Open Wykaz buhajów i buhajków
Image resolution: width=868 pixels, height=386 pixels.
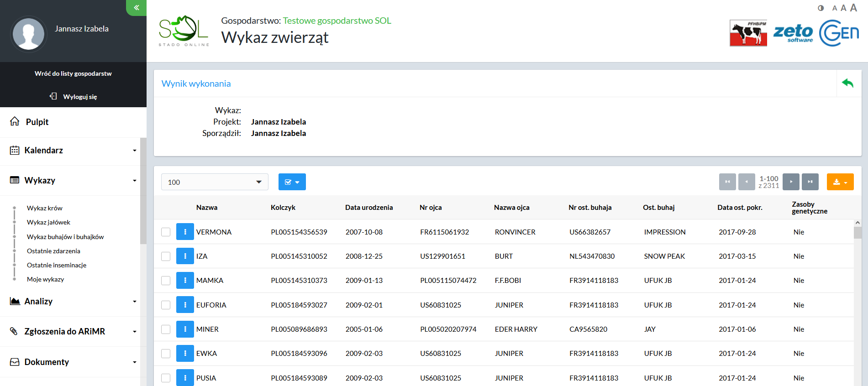point(65,237)
